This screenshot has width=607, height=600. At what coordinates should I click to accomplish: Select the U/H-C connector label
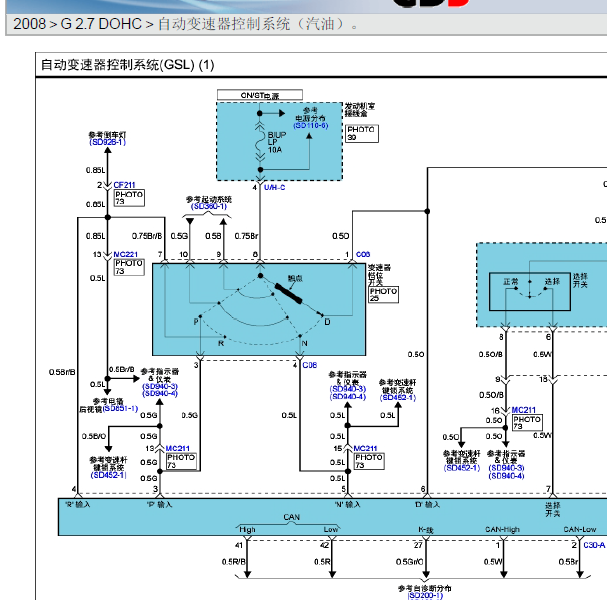274,187
